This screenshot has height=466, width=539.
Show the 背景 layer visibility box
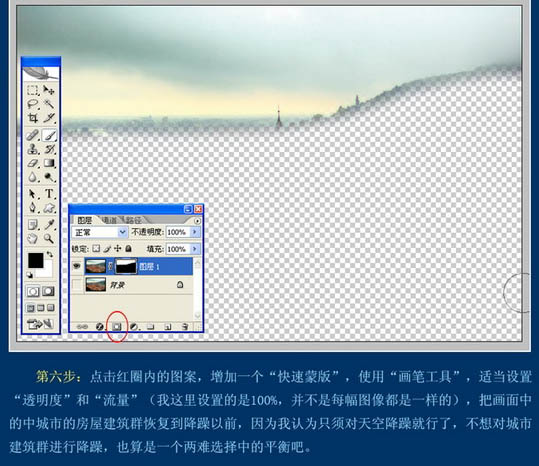[x=77, y=285]
